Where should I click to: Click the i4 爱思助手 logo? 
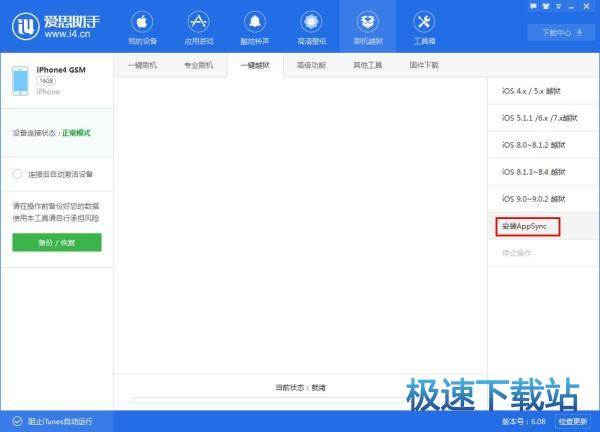(56, 26)
